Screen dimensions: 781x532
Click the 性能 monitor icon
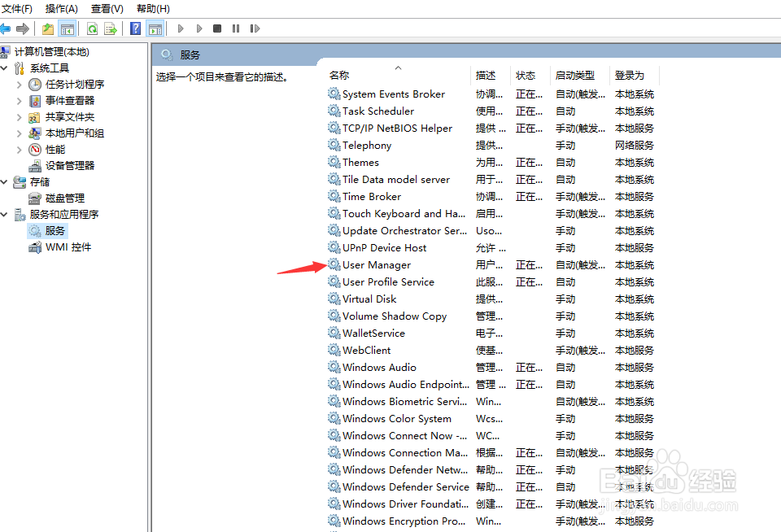35,150
